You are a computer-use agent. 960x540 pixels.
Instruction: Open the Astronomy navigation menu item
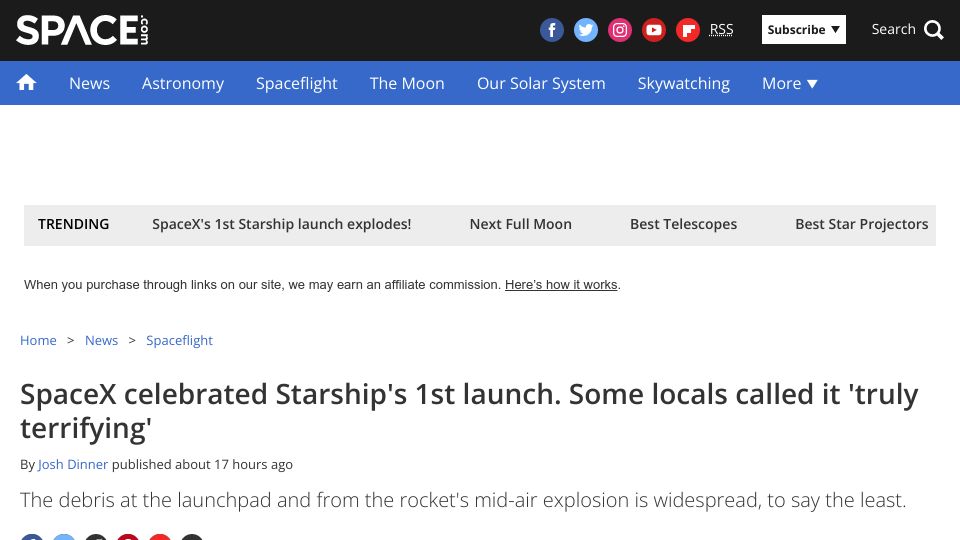tap(183, 83)
